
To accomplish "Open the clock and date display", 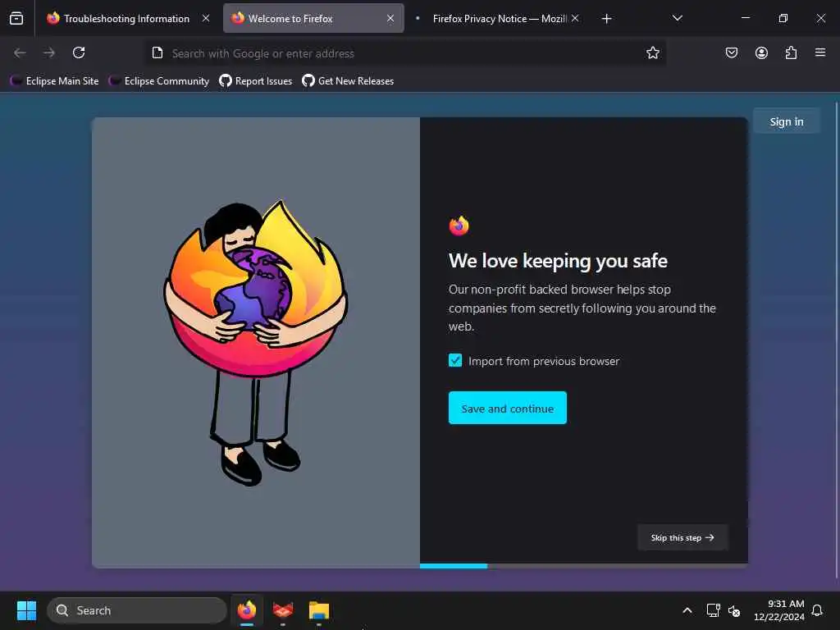I will click(779, 610).
